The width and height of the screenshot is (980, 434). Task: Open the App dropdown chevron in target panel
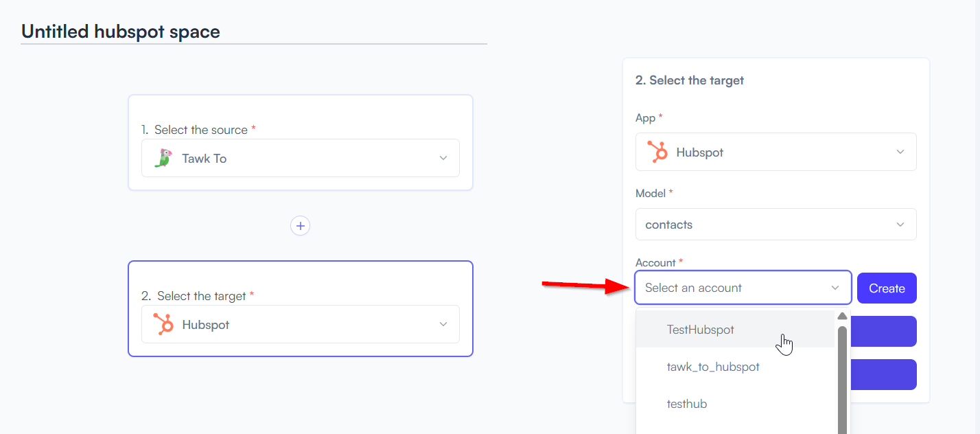tap(900, 152)
